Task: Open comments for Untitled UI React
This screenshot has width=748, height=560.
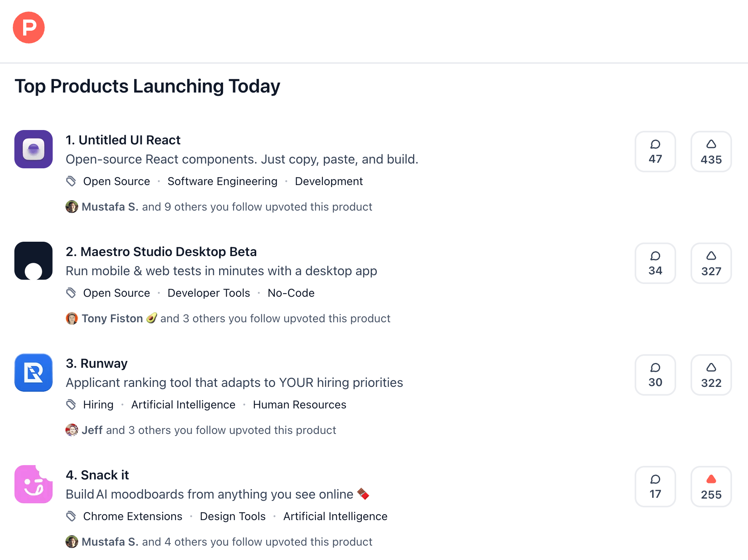Action: [655, 152]
